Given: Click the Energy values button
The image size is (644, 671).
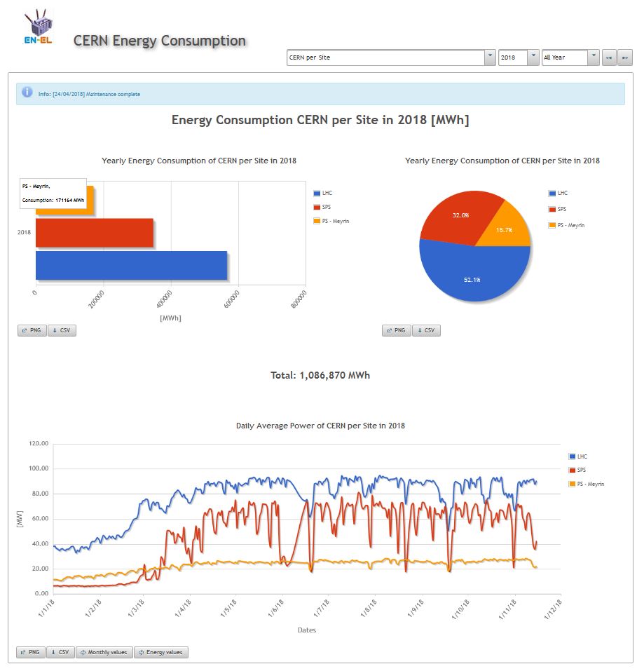Looking at the screenshot, I should coord(160,652).
